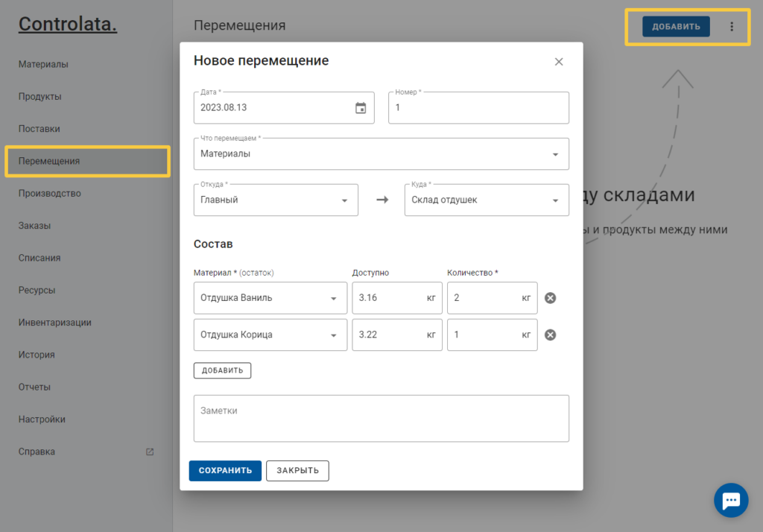The width and height of the screenshot is (763, 532).
Task: Open Инвентаризации in the sidebar
Action: pos(55,322)
